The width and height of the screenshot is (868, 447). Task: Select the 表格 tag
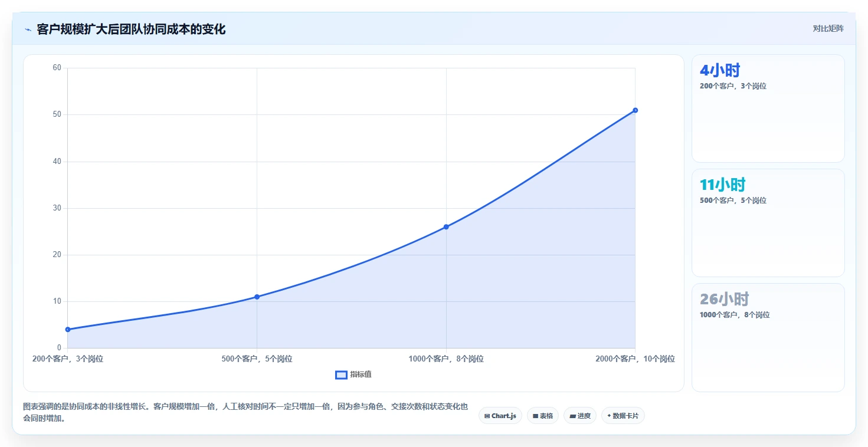542,416
